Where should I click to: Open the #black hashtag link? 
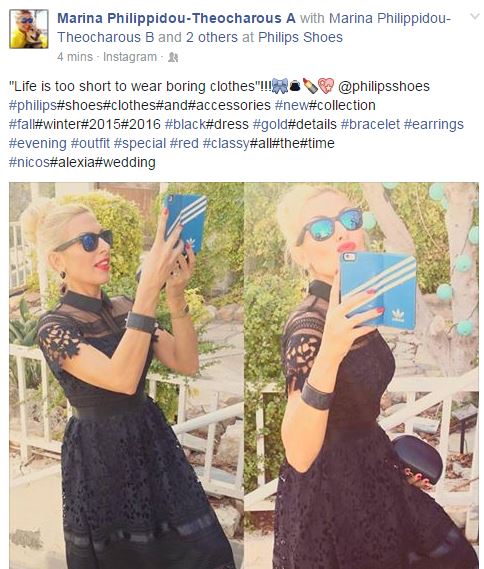coord(185,124)
